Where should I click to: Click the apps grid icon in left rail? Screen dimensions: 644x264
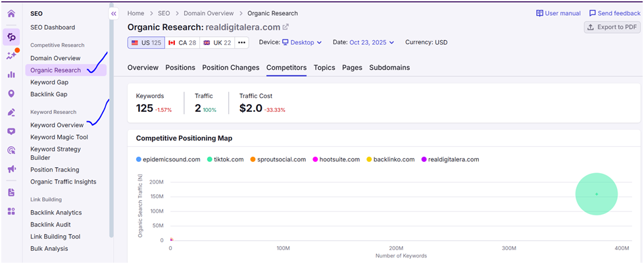[11, 211]
